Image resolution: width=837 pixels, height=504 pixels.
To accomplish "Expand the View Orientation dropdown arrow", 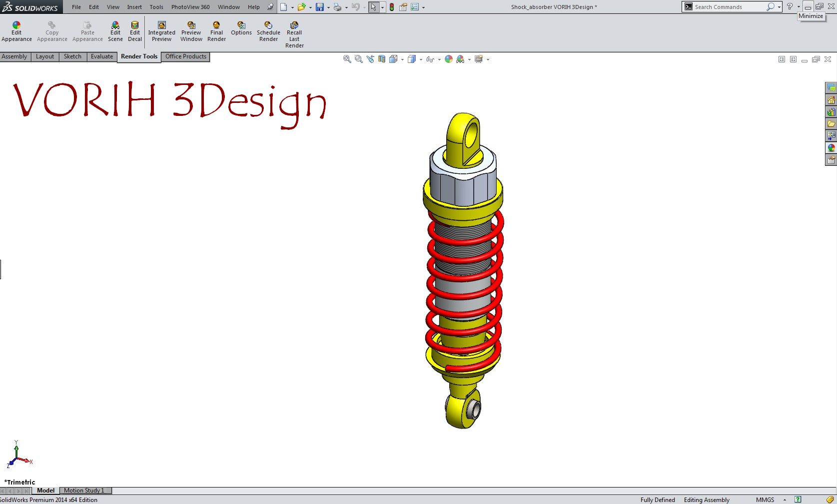I will point(402,59).
